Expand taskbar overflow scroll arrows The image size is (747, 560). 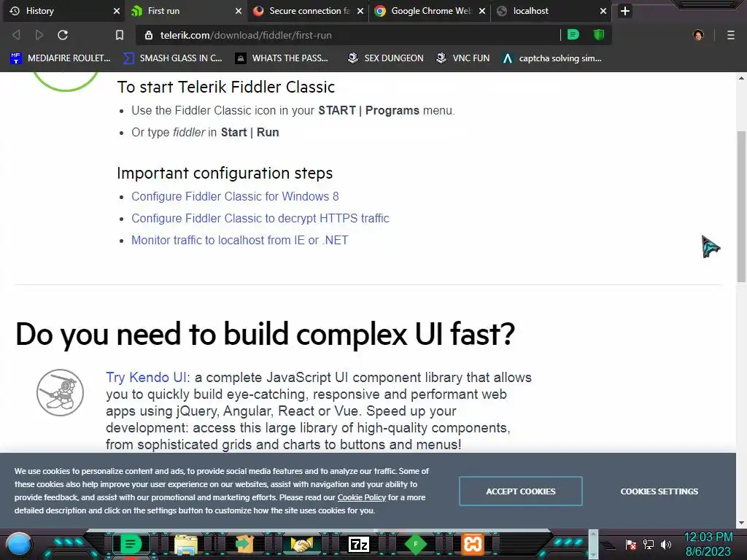coord(593,544)
